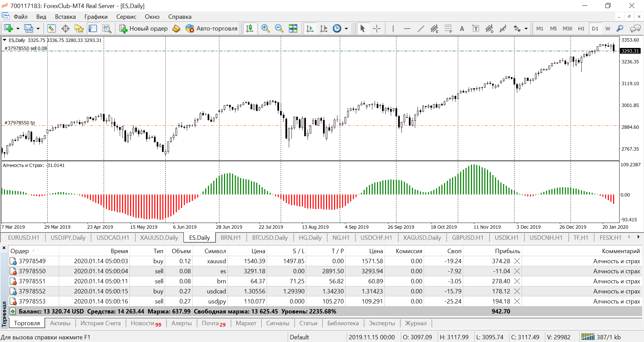Open the Графики menu

point(96,17)
